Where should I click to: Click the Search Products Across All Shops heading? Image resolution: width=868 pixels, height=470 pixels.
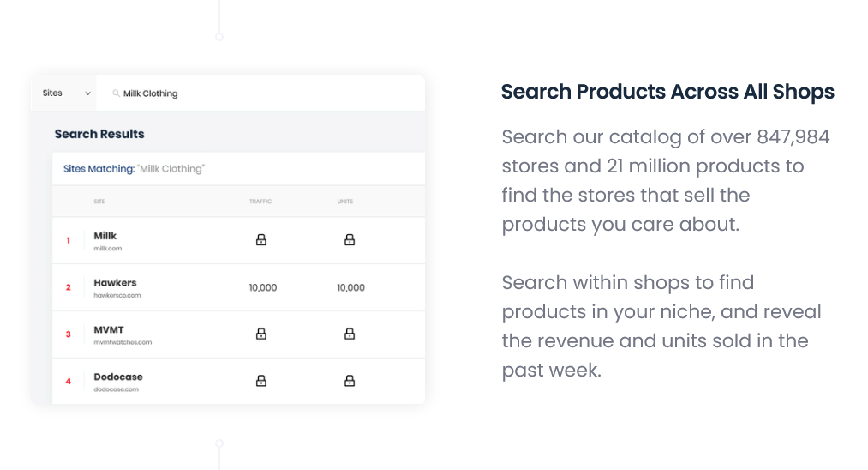pos(667,92)
